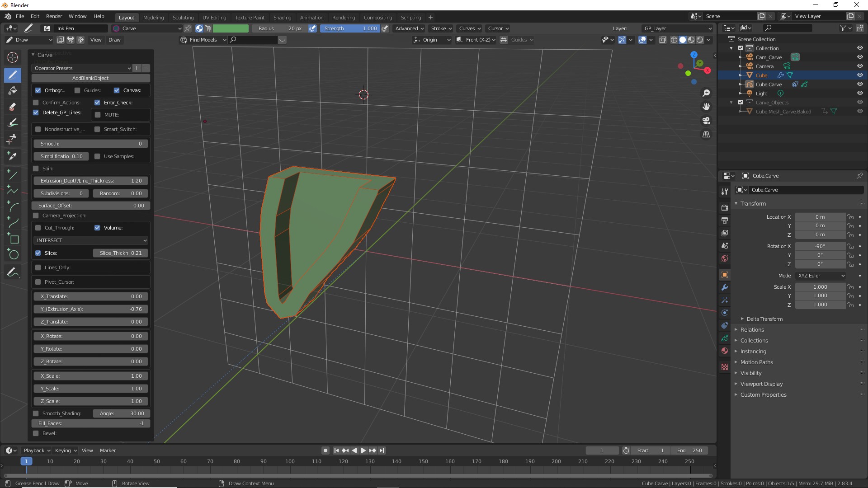Disable the Slice checkbox
868x488 pixels.
coord(38,253)
